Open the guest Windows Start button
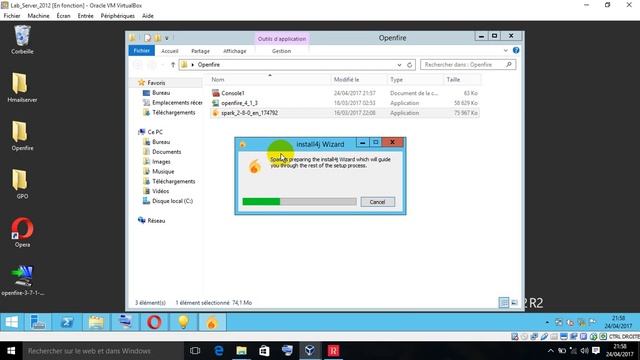640x360 pixels. point(12,322)
